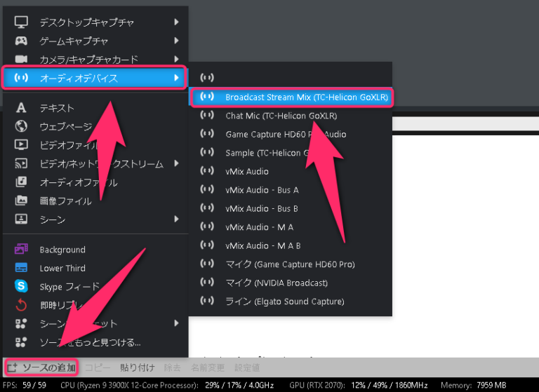Screen dimensions: 539x392
Task: Click the 貼り付け toolbar button
Action: [137, 367]
